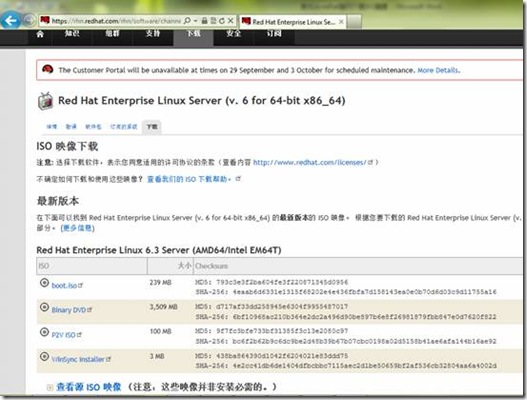This screenshot has height=400, width=527.
Task: Click the red Shadowman icon in maintenance notice
Action: click(x=48, y=70)
